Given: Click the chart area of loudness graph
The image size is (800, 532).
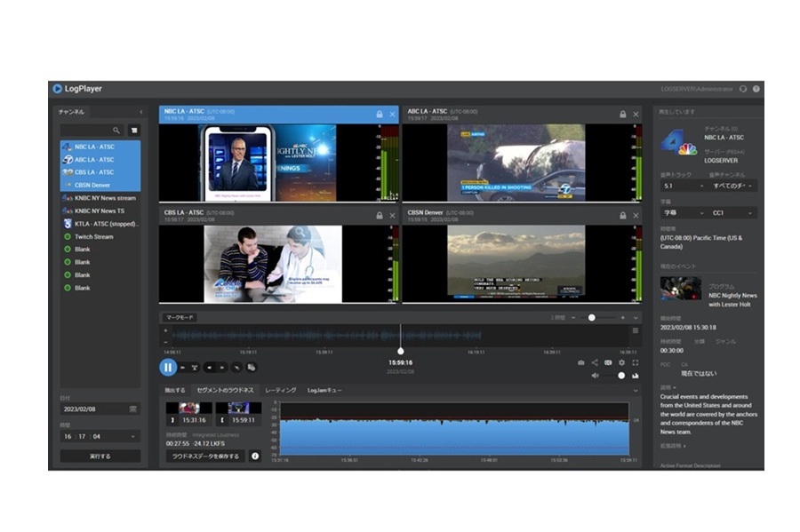Looking at the screenshot, I should [454, 429].
